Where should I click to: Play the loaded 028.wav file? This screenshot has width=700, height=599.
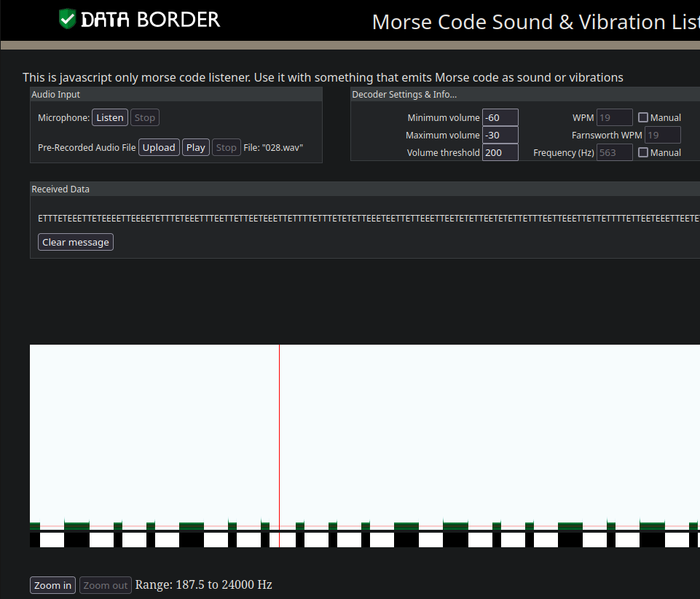click(195, 147)
